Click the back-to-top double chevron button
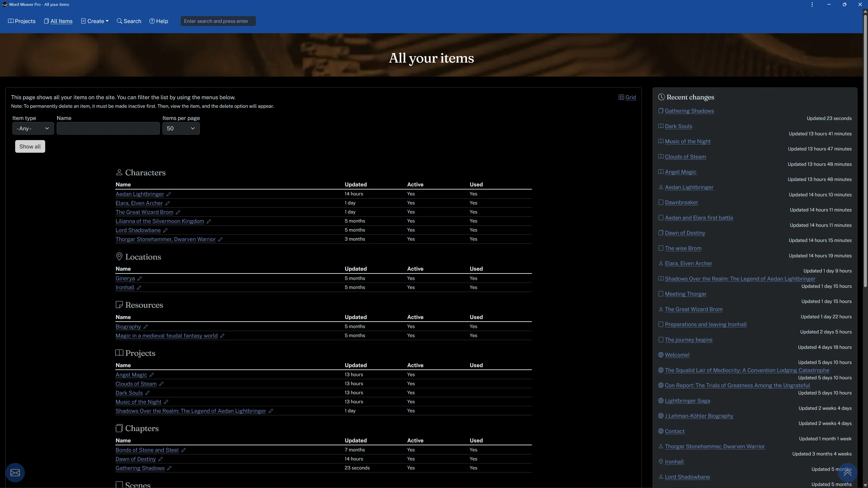 tap(847, 472)
